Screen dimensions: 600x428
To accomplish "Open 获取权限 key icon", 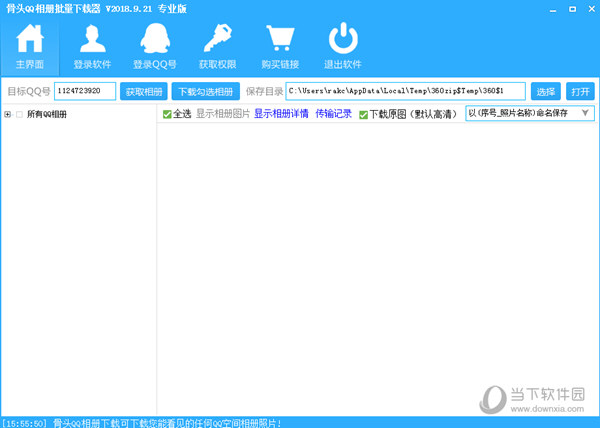I will coord(218,38).
